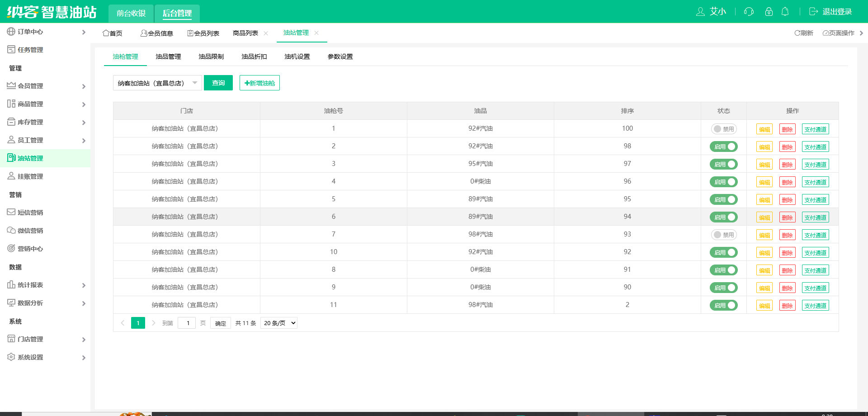The height and width of the screenshot is (416, 868).
Task: Expand 会员管理 sidebar menu
Action: click(x=45, y=86)
